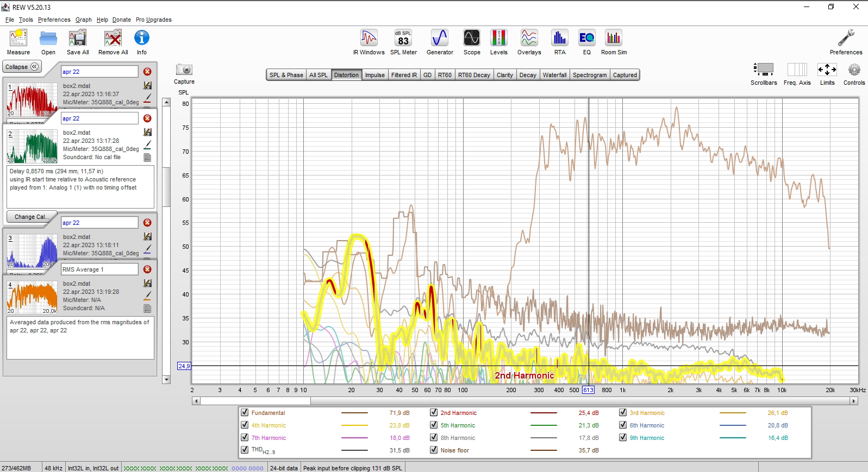Image resolution: width=868 pixels, height=472 pixels.
Task: Remove measurement 1 with red X
Action: [x=147, y=72]
